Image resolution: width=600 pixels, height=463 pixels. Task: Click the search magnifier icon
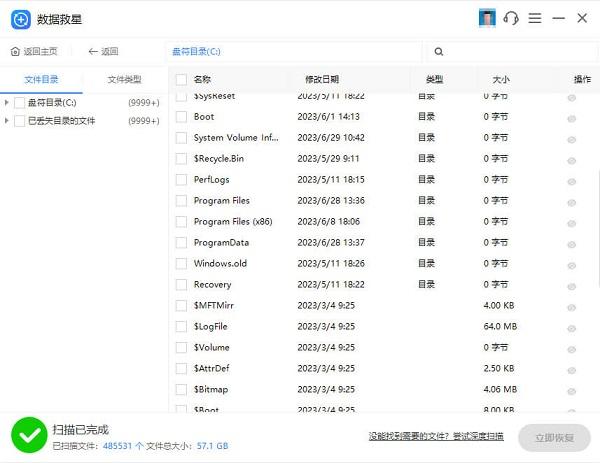[439, 52]
